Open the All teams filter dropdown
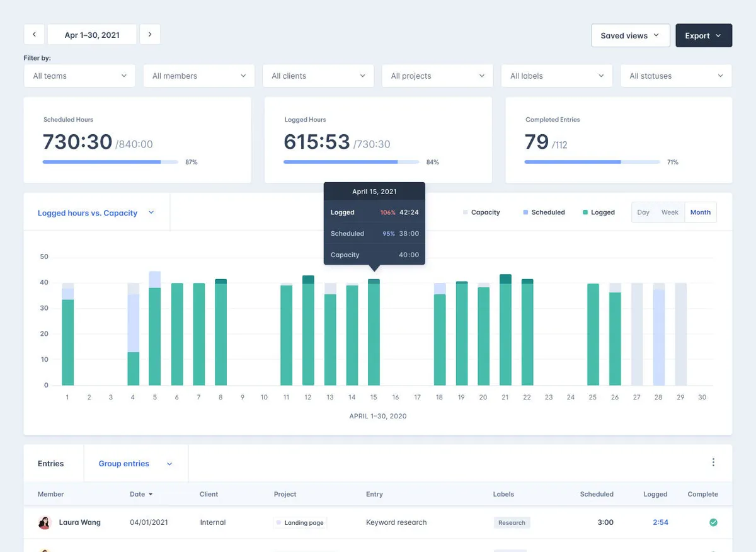This screenshot has width=756, height=552. point(79,75)
